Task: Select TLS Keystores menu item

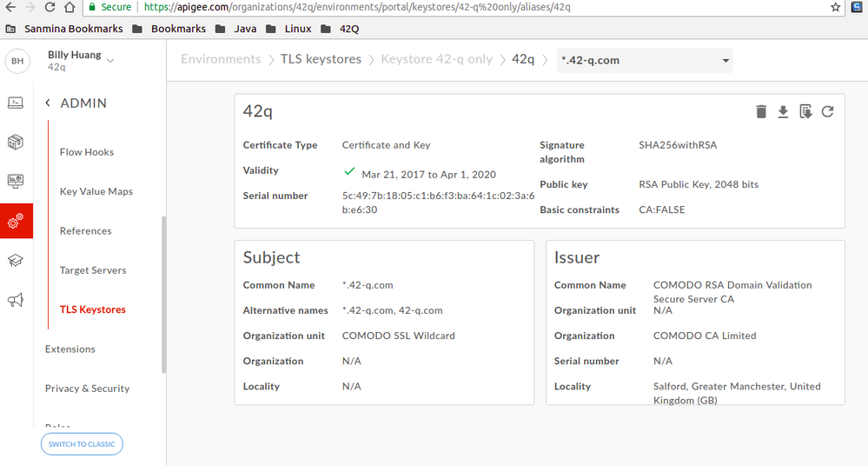Action: (x=93, y=309)
